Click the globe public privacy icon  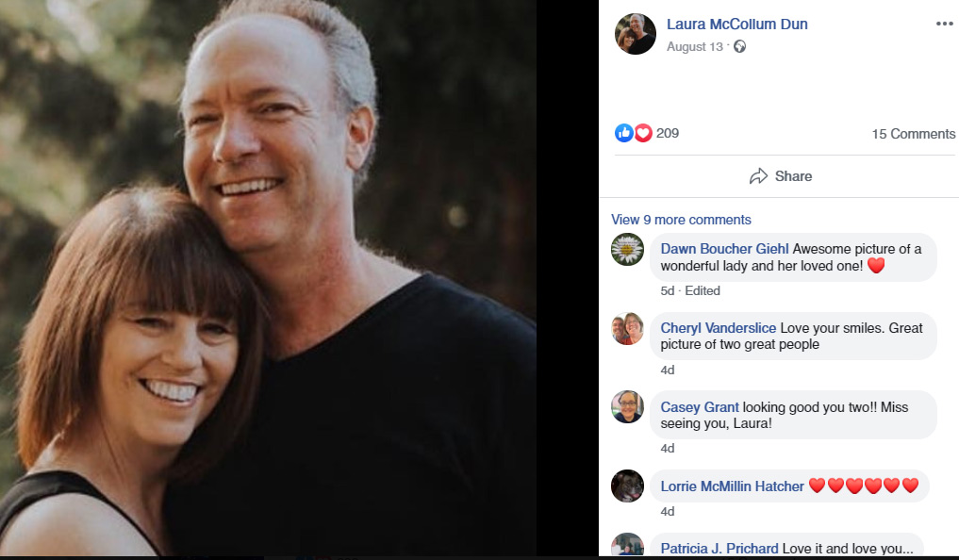point(739,46)
